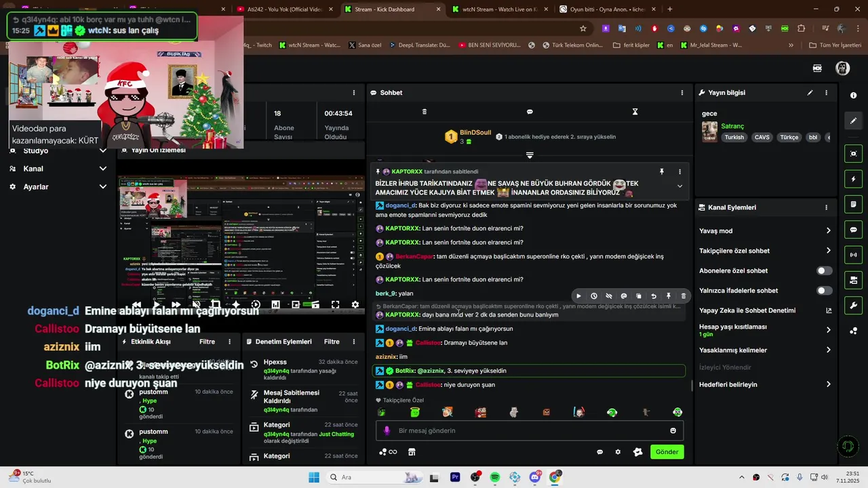
Task: Open Spotify from the Windows taskbar
Action: click(495, 477)
